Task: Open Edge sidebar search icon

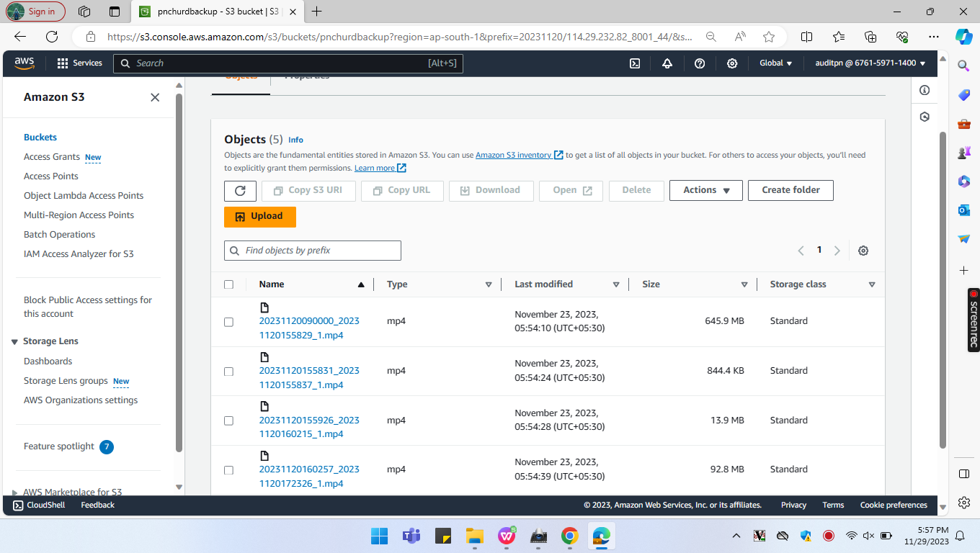Action: 964,66
